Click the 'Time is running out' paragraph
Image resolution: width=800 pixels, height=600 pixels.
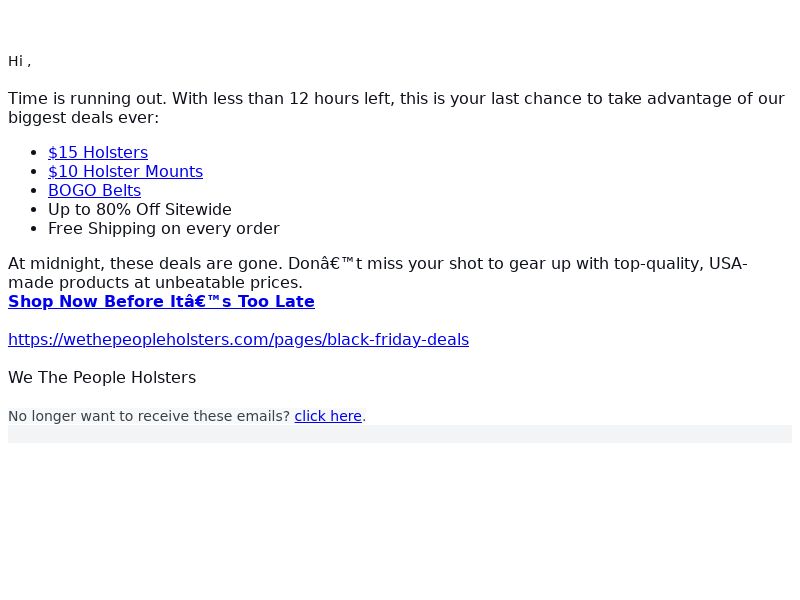396,108
